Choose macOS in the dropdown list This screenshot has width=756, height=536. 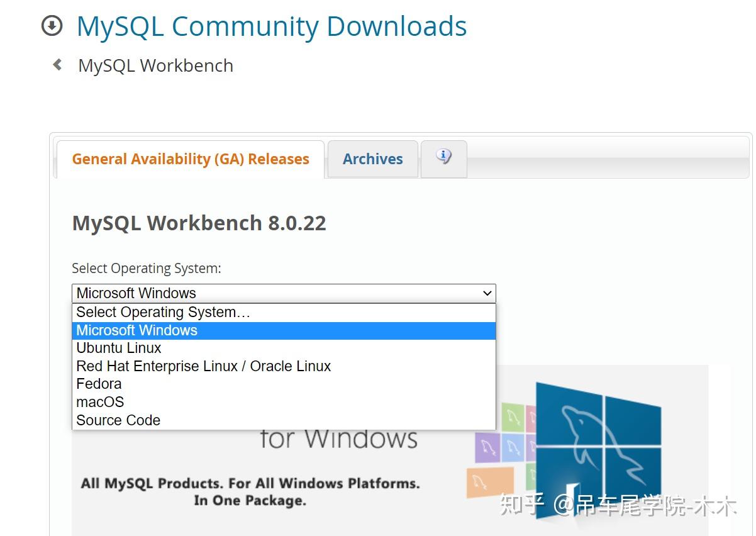[100, 402]
